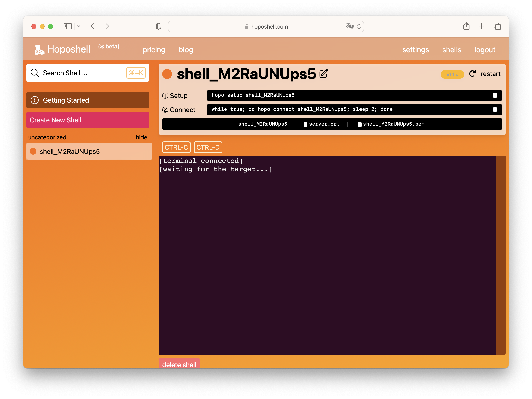
Task: Open settings from the top navigation
Action: coord(415,50)
